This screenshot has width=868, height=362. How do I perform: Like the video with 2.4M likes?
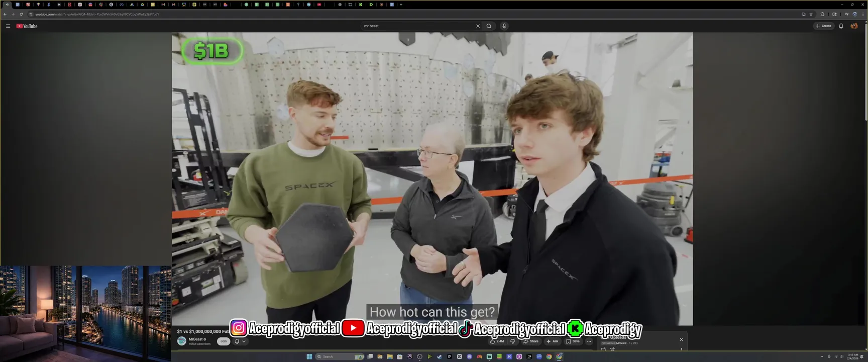coord(497,341)
